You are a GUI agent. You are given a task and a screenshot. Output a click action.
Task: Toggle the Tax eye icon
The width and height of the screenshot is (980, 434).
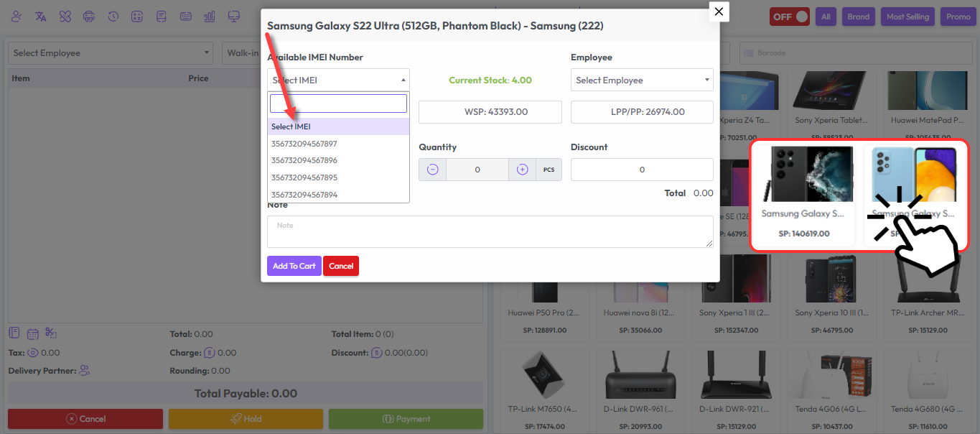[x=32, y=352]
